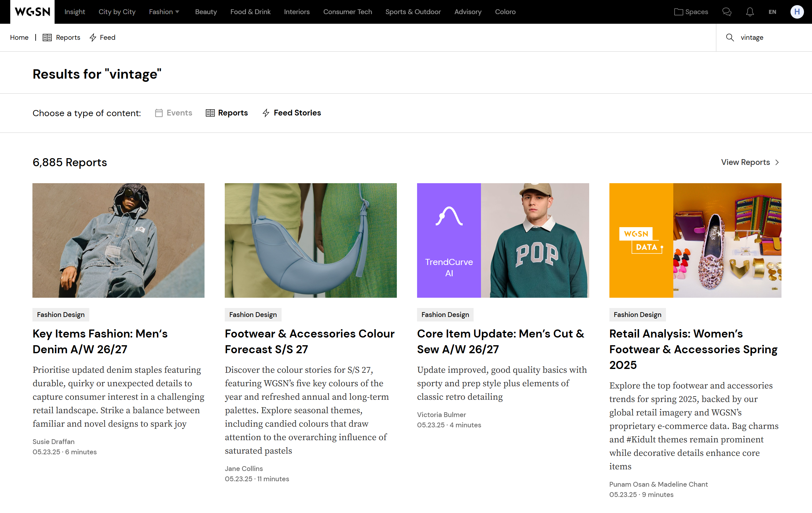
Task: Expand View Reports chevron link
Action: [x=777, y=162]
